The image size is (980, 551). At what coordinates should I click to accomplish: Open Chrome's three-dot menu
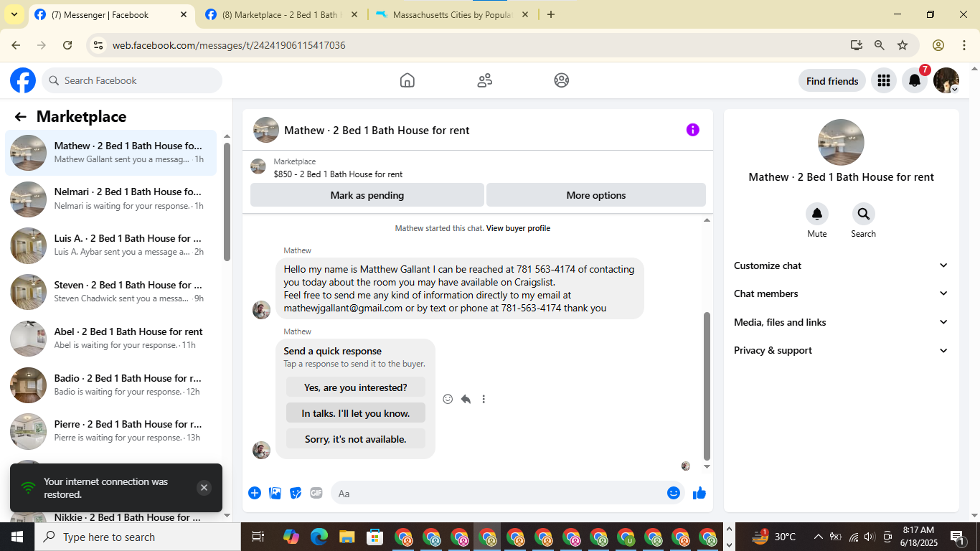tap(963, 45)
